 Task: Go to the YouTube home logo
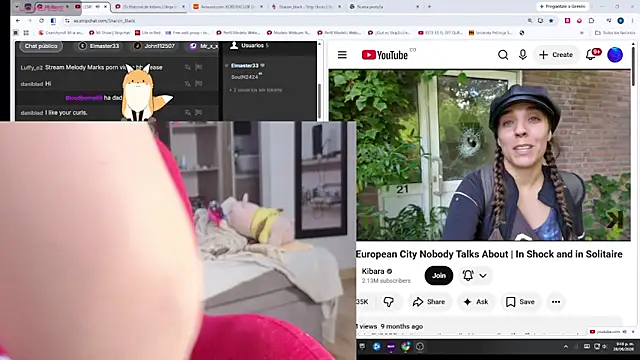pyautogui.click(x=385, y=55)
